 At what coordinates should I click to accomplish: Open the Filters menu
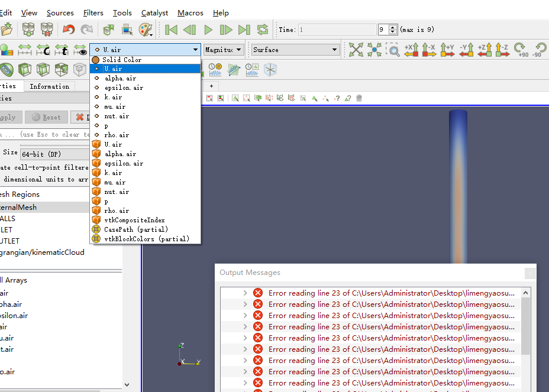coord(93,12)
